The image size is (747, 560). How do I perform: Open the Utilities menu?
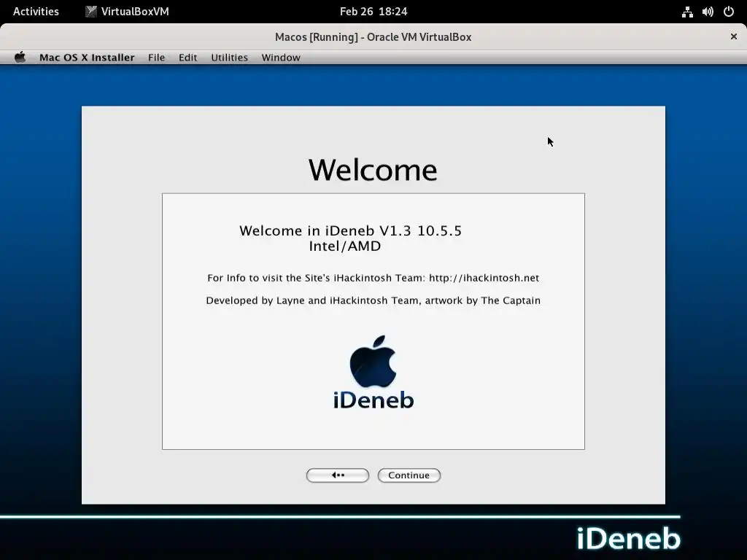[229, 58]
